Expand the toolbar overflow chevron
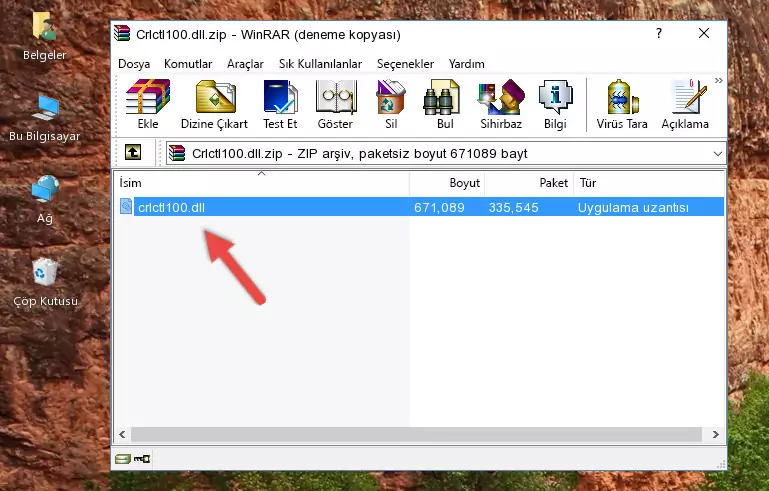Viewport: 769px width, 491px height. pos(718,80)
